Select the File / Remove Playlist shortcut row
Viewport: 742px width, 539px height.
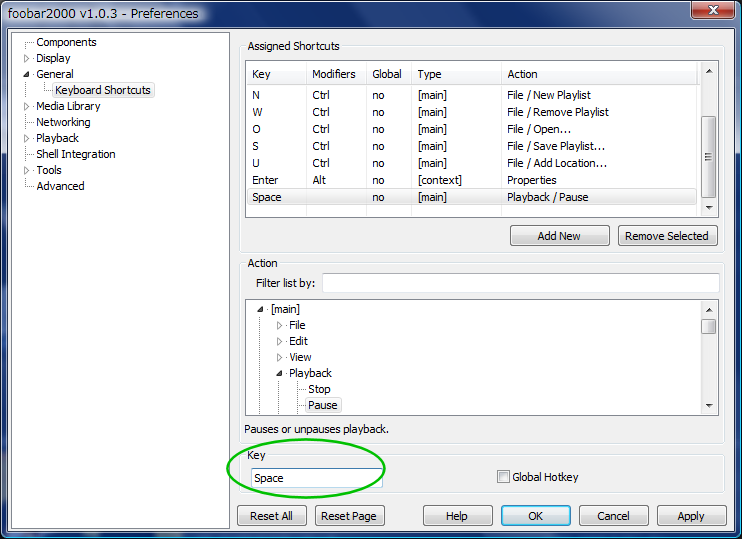coord(472,112)
